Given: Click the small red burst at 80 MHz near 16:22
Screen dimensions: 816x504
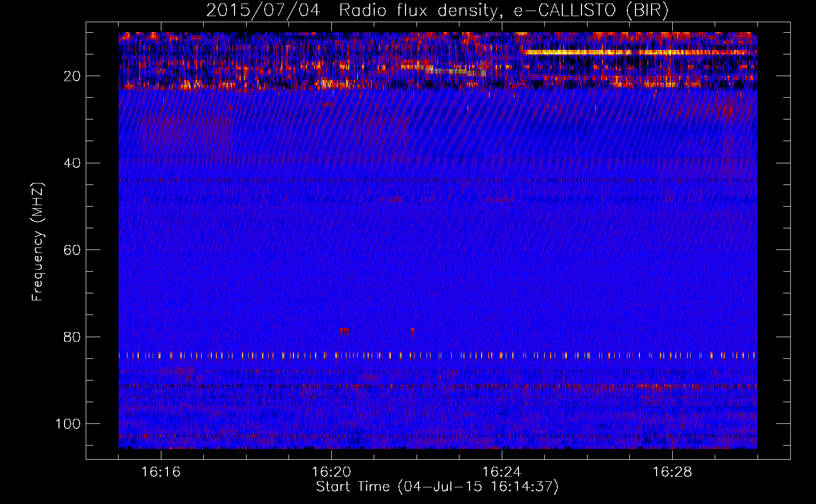Looking at the screenshot, I should coord(413,331).
